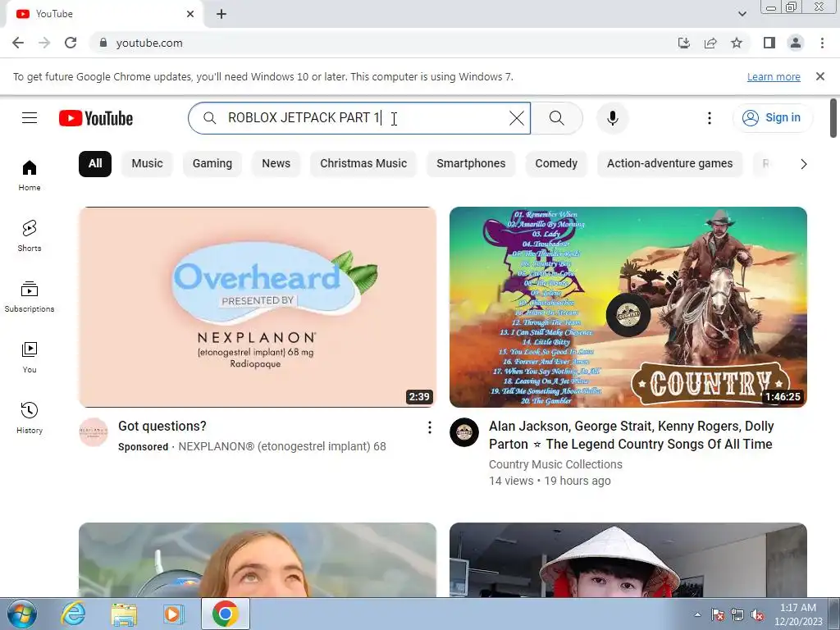Open YouTube settings three-dot menu
The width and height of the screenshot is (840, 630).
(x=710, y=118)
